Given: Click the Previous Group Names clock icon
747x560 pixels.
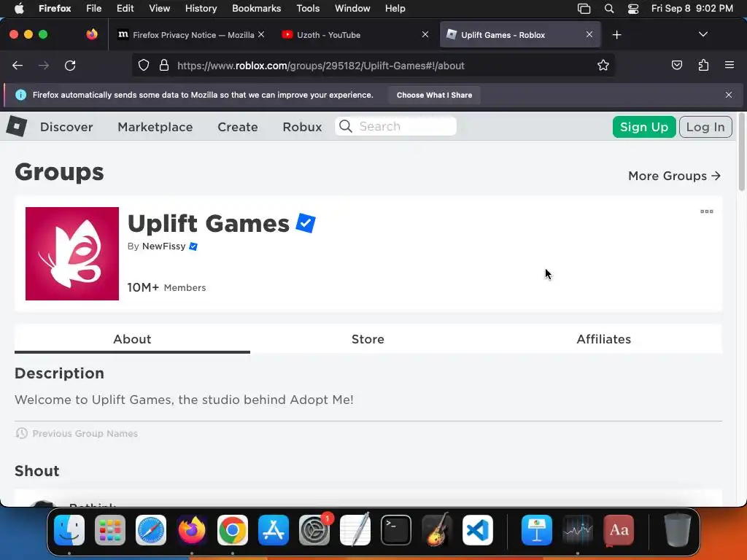Looking at the screenshot, I should tap(21, 433).
